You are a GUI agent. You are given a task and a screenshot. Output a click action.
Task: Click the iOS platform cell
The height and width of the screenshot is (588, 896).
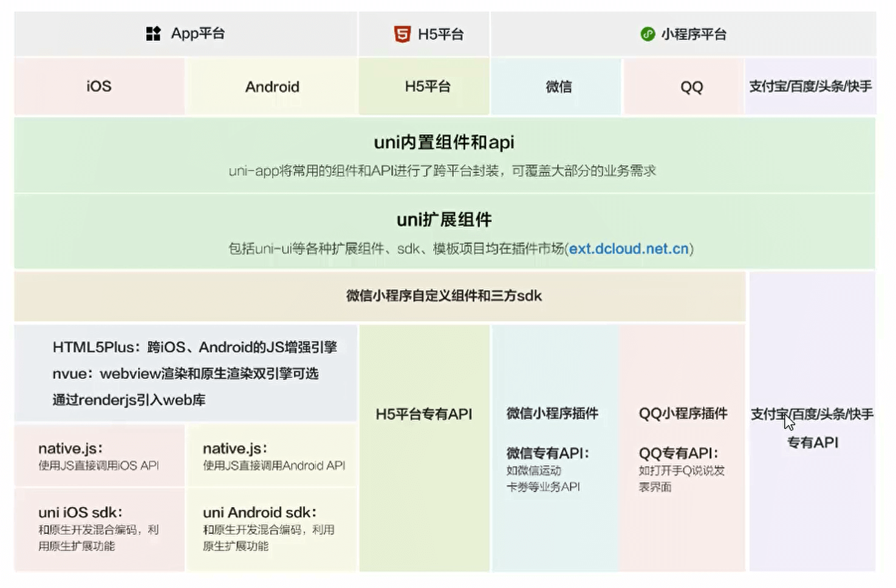click(x=100, y=86)
